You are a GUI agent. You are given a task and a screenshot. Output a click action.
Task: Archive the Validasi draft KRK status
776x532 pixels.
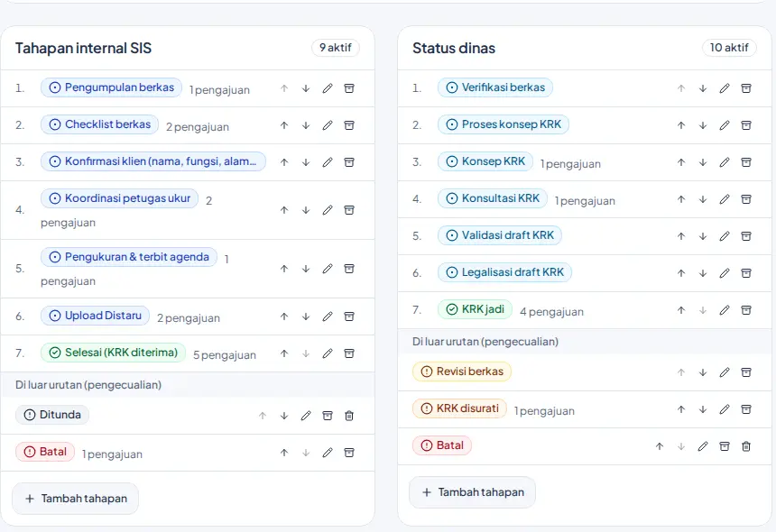[x=746, y=236]
